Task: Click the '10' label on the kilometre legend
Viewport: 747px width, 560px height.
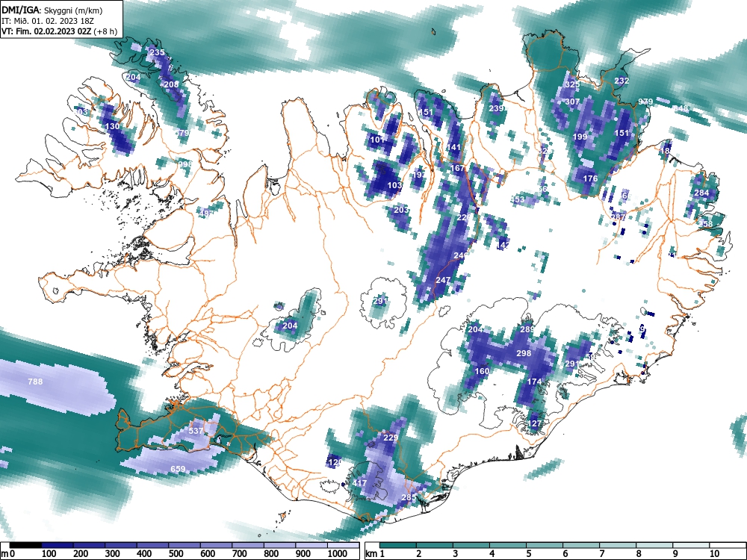Action: [714, 554]
